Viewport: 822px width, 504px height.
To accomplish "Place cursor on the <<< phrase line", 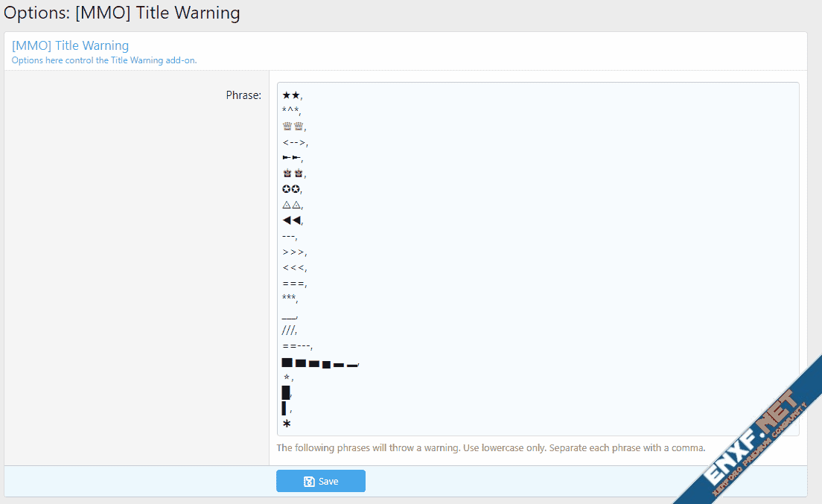I will click(293, 267).
